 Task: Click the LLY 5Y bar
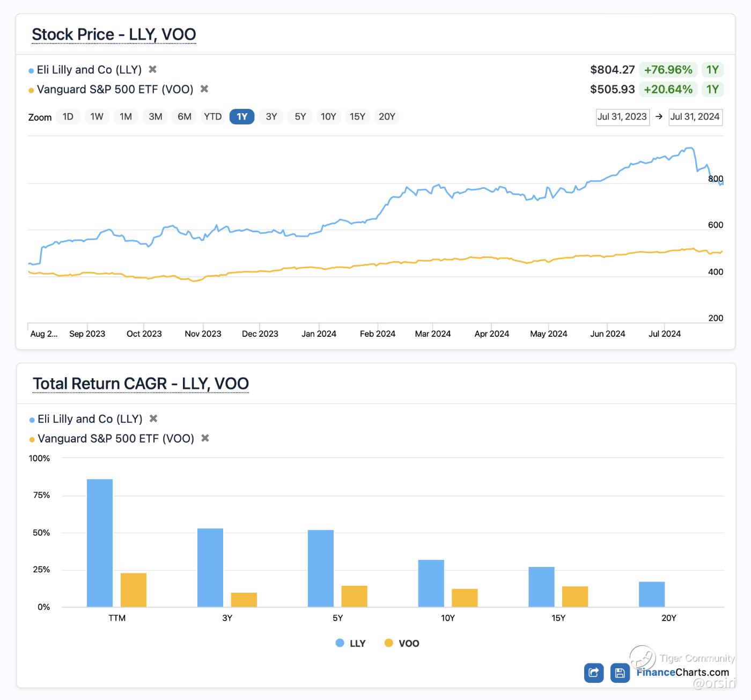coord(321,569)
